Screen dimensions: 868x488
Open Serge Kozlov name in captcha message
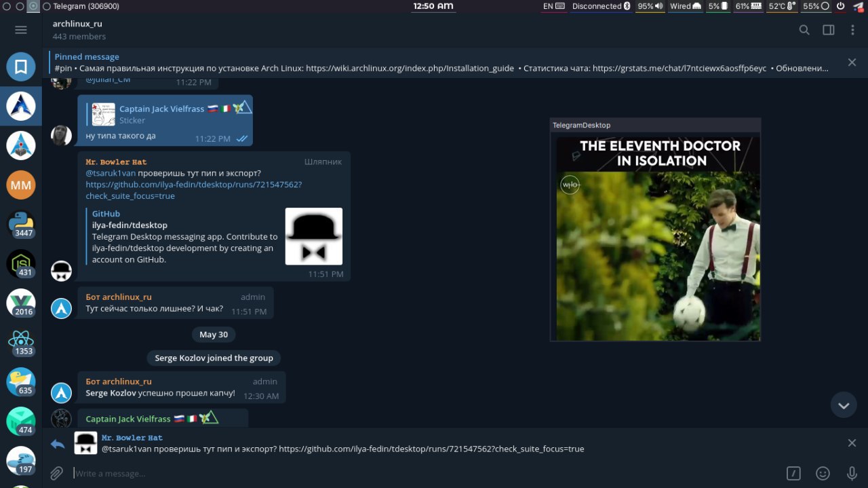click(111, 393)
